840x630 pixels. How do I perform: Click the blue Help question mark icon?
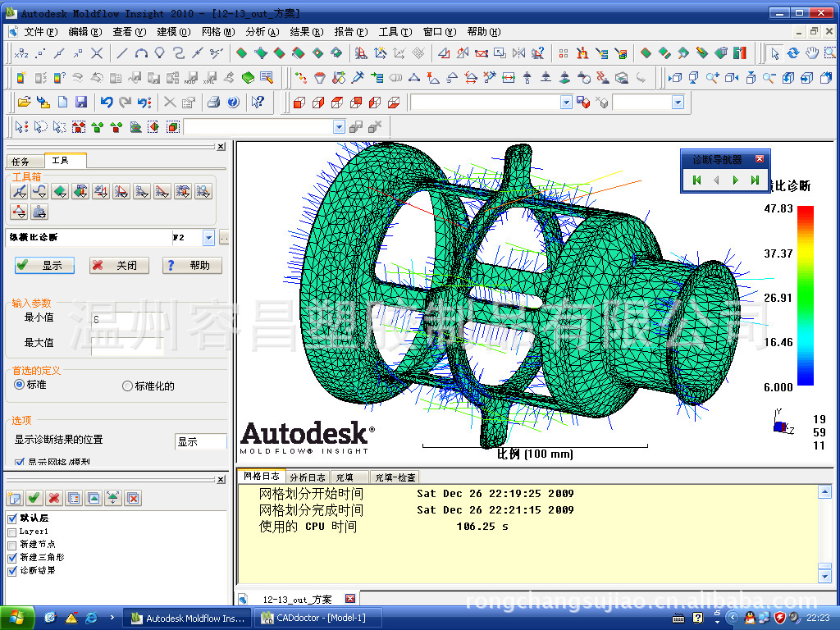233,102
